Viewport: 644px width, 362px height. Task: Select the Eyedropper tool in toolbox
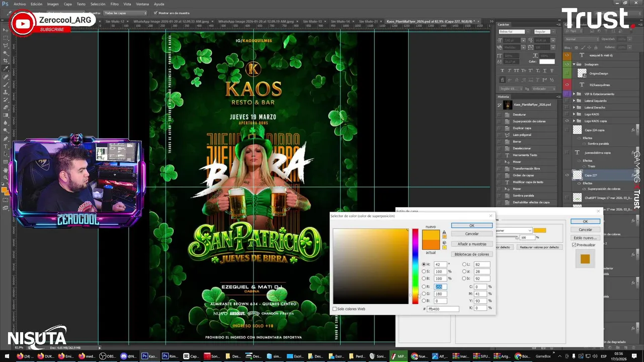point(6,68)
